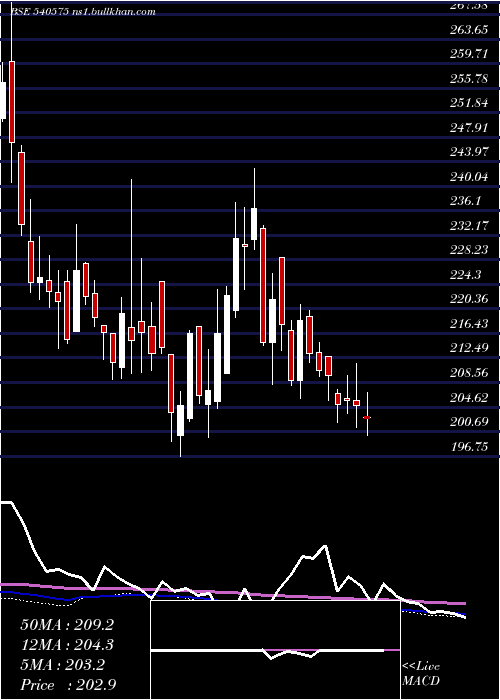
Task: Click the tall red candlestick near 259.71
Action: coord(12,102)
